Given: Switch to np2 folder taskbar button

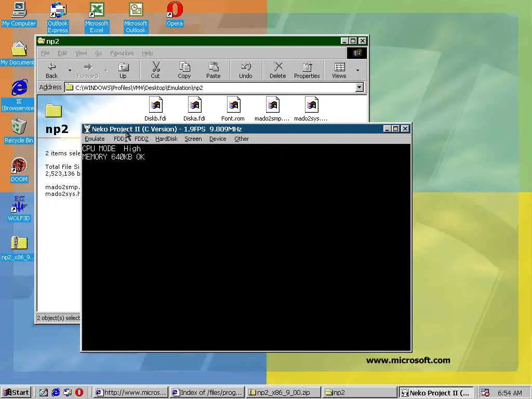Looking at the screenshot, I should click(360, 393).
